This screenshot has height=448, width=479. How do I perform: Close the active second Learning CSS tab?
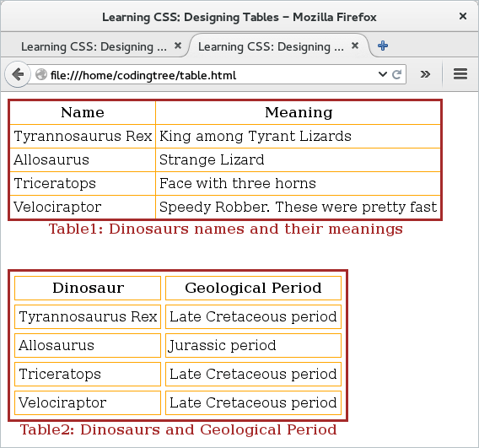(355, 46)
